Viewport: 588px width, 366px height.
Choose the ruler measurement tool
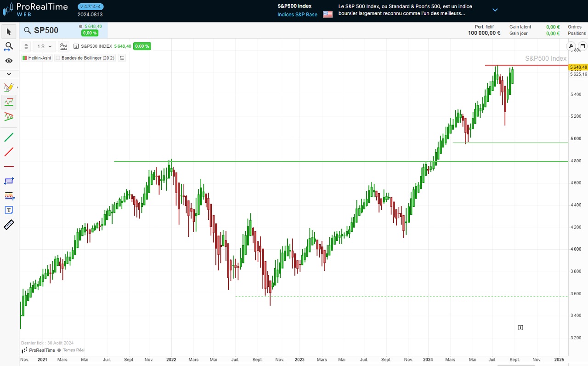(x=9, y=225)
